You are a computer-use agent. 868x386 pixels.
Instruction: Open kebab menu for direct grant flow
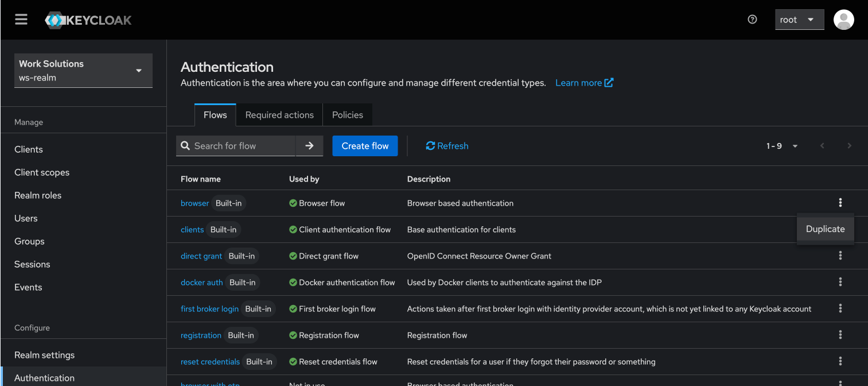840,256
